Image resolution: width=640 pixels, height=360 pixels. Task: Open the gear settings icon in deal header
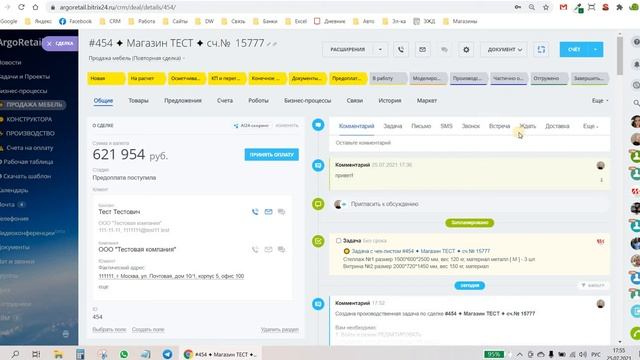(x=466, y=49)
